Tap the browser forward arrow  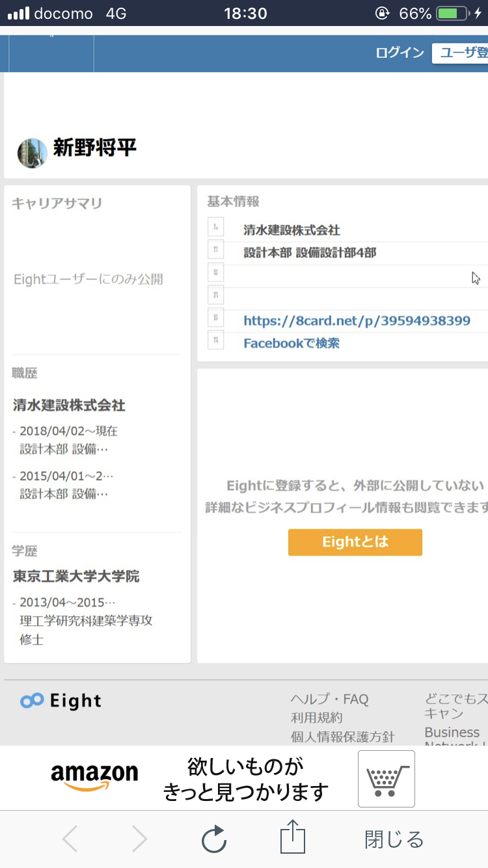coord(139,839)
